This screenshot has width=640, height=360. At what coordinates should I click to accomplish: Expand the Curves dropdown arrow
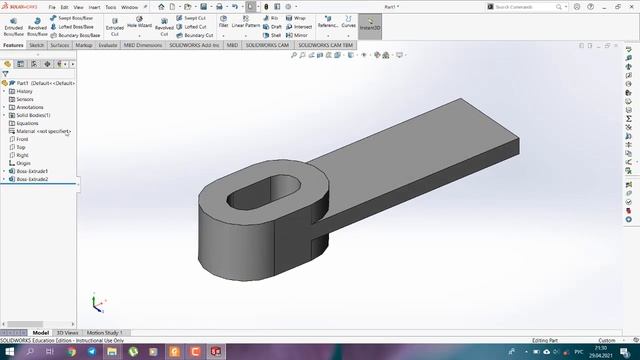coord(348,36)
